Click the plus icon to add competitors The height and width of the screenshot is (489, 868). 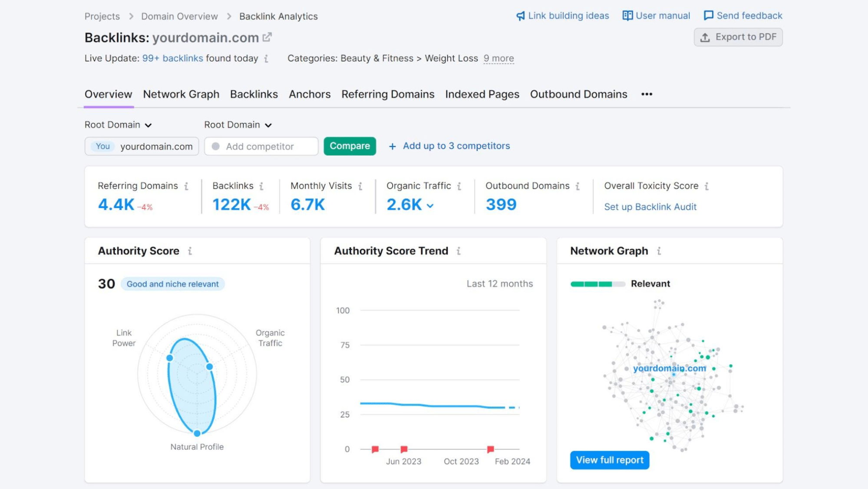tap(392, 147)
